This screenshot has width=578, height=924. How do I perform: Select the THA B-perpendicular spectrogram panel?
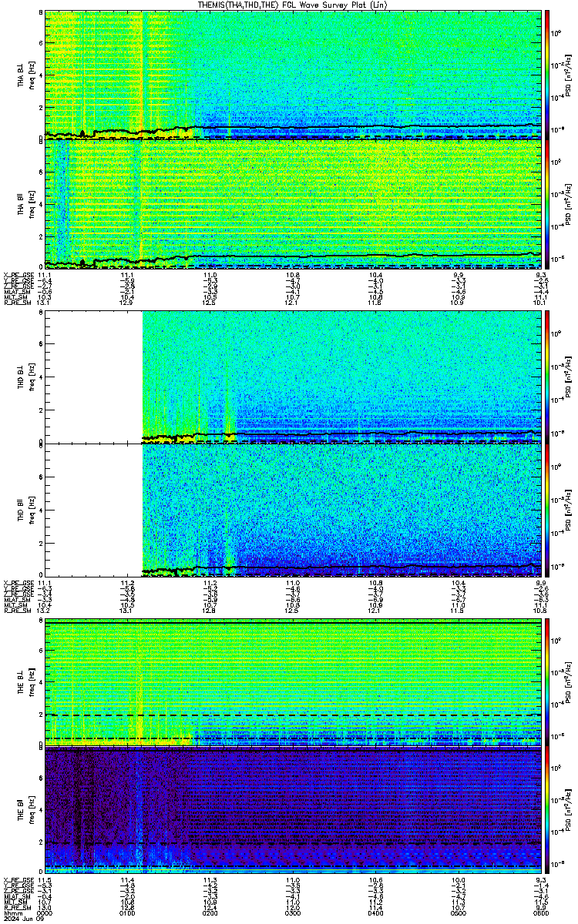[x=294, y=74]
